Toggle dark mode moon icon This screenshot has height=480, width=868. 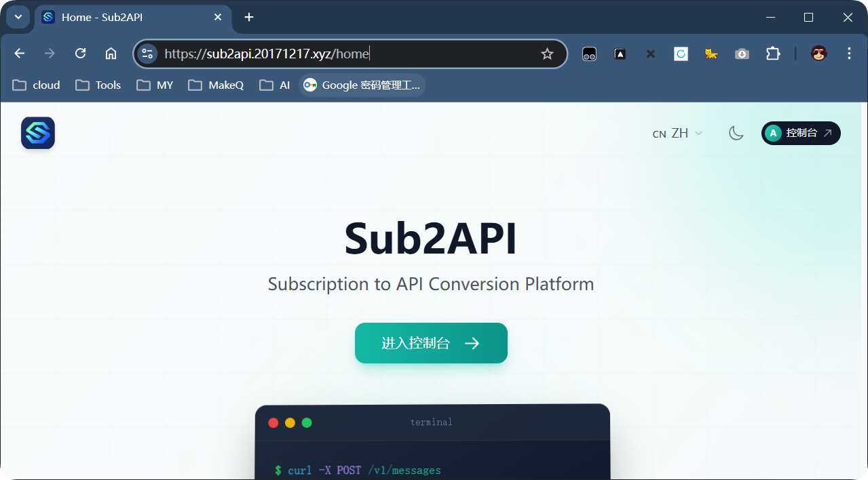[736, 133]
